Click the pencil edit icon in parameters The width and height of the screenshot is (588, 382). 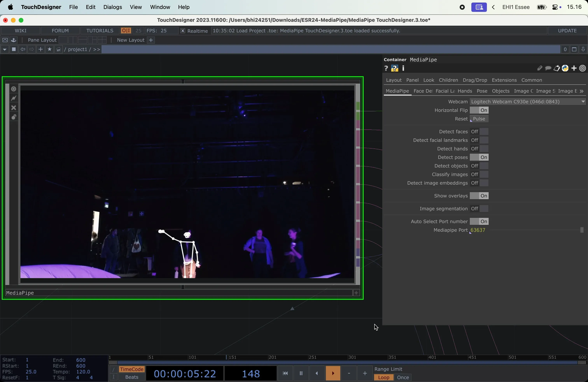tap(539, 68)
